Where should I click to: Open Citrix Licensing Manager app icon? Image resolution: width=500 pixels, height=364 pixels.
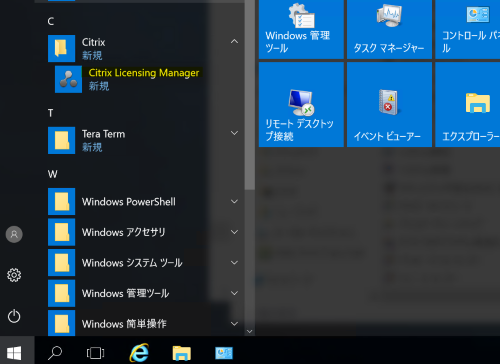68,79
